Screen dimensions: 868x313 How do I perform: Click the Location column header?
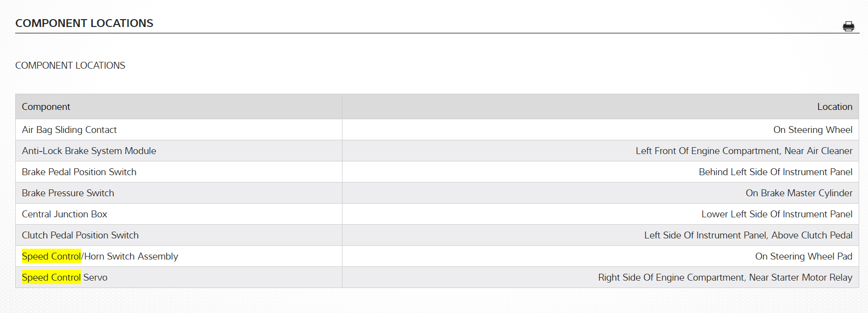click(834, 107)
